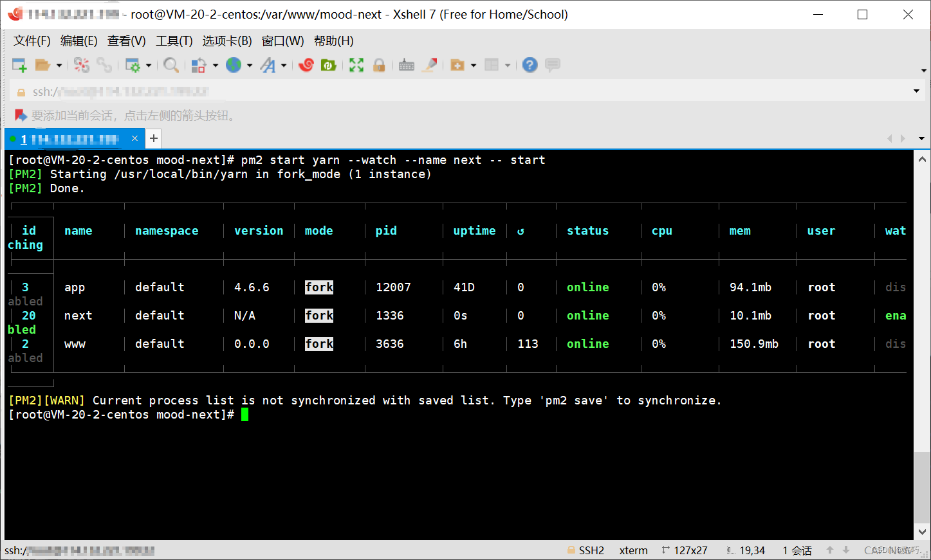Open the 编辑(E) menu
The height and width of the screenshot is (560, 931).
79,41
